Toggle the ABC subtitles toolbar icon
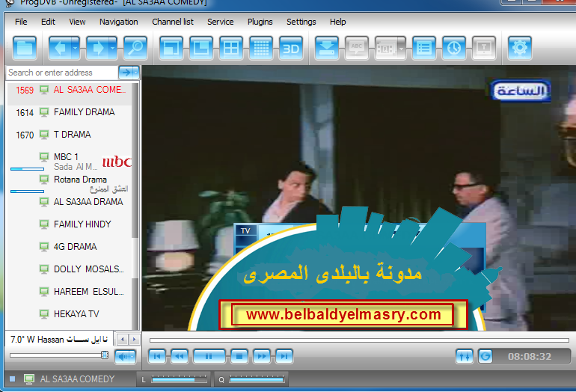The height and width of the screenshot is (392, 576). 357,48
